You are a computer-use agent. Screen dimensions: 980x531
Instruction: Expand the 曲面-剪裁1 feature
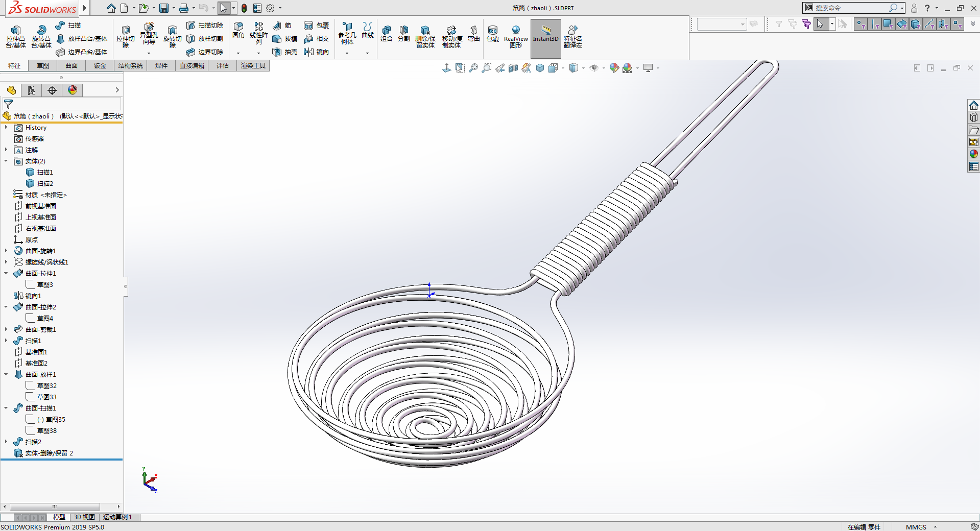tap(6, 329)
